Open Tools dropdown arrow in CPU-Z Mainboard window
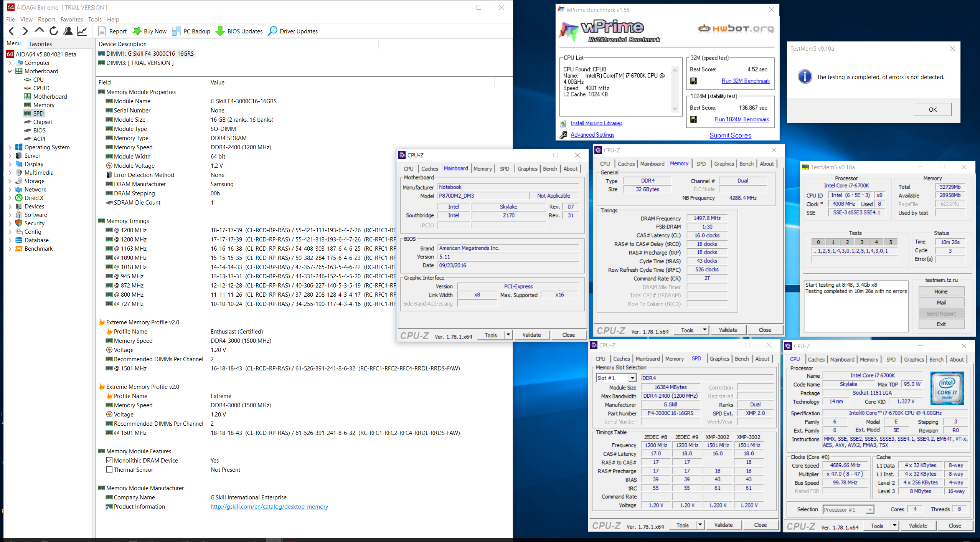The image size is (980, 542). pyautogui.click(x=508, y=335)
